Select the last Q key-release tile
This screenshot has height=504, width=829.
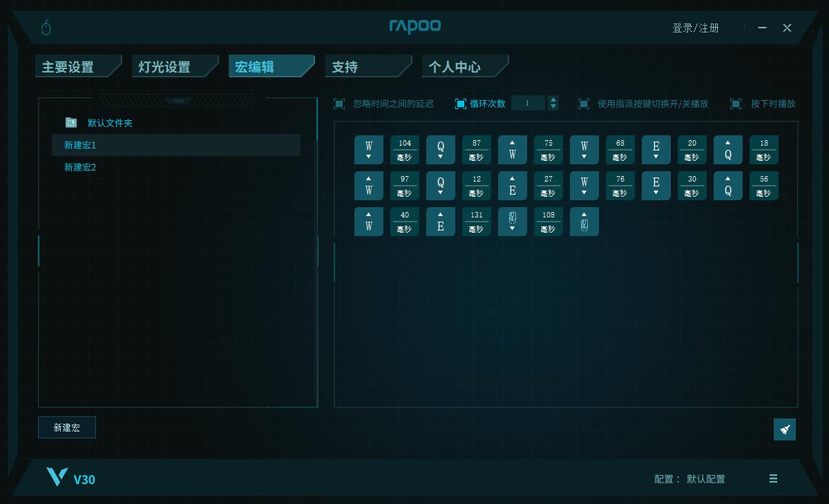pyautogui.click(x=728, y=185)
